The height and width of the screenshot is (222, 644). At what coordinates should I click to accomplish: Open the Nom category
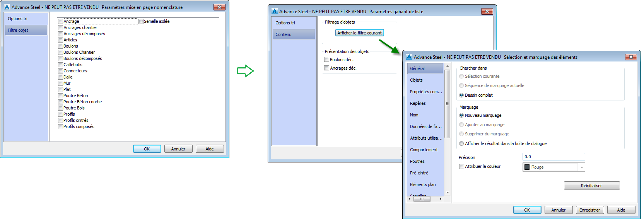pyautogui.click(x=425, y=115)
